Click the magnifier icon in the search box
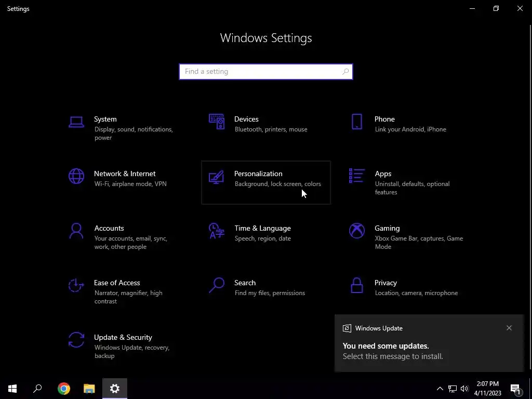The height and width of the screenshot is (399, 532). [345, 72]
